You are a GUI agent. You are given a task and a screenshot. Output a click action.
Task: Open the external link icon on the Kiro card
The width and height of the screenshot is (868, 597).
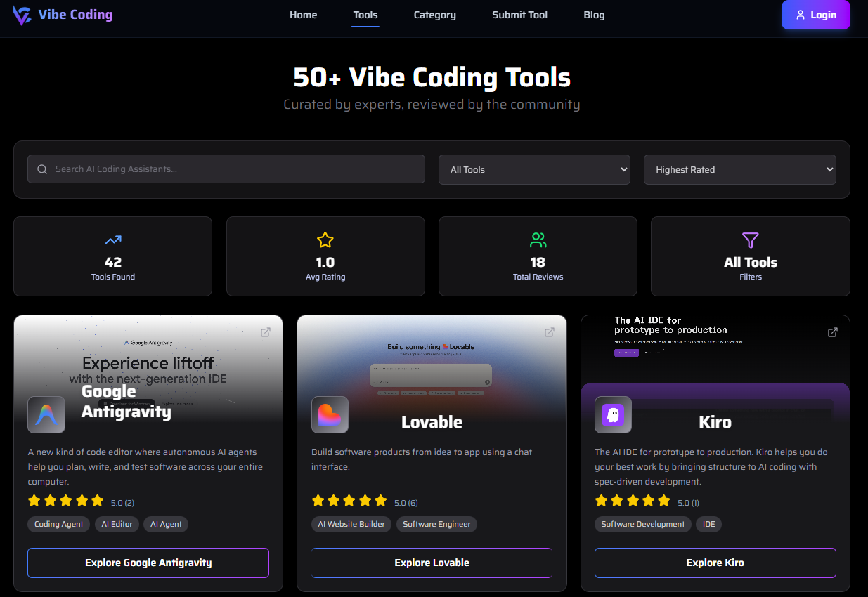pyautogui.click(x=832, y=332)
